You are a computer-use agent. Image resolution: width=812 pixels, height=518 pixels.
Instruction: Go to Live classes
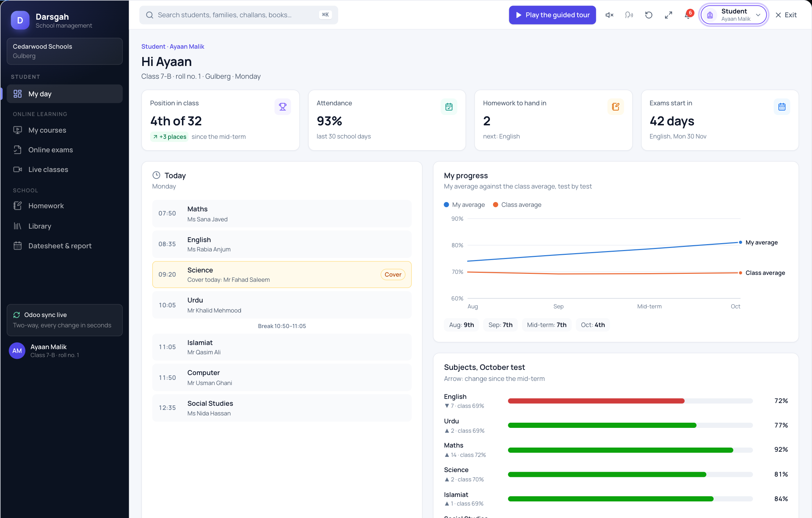(x=65, y=170)
